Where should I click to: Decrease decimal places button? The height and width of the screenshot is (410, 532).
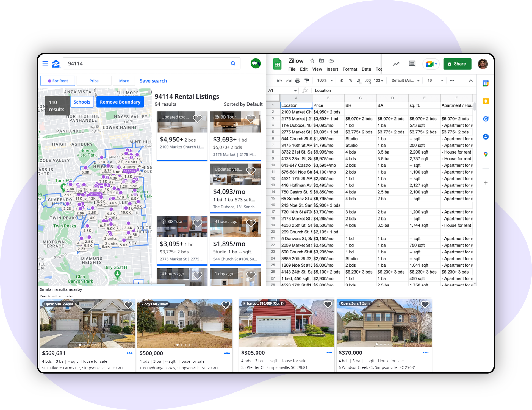[x=359, y=80]
